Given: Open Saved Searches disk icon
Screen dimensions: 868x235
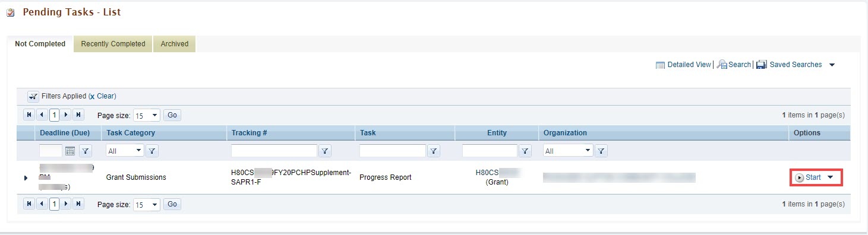Looking at the screenshot, I should 761,65.
